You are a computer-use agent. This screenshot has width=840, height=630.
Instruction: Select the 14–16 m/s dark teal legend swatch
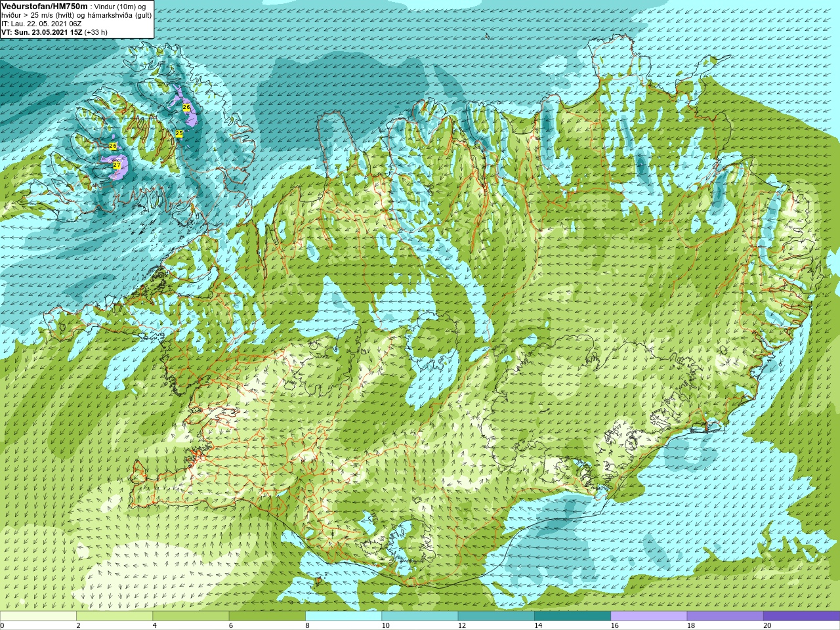pyautogui.click(x=572, y=616)
